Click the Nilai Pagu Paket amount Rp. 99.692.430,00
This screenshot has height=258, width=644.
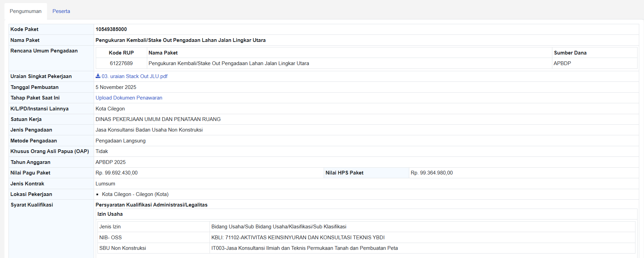click(x=117, y=173)
